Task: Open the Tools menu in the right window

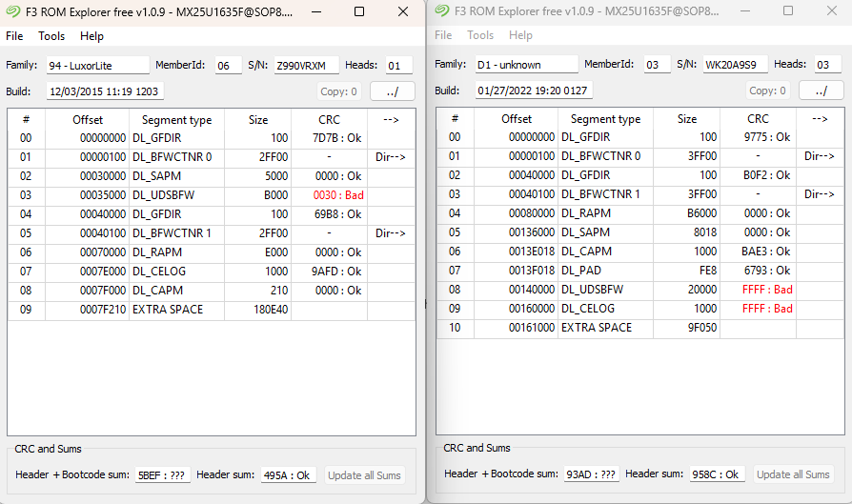Action: (480, 34)
